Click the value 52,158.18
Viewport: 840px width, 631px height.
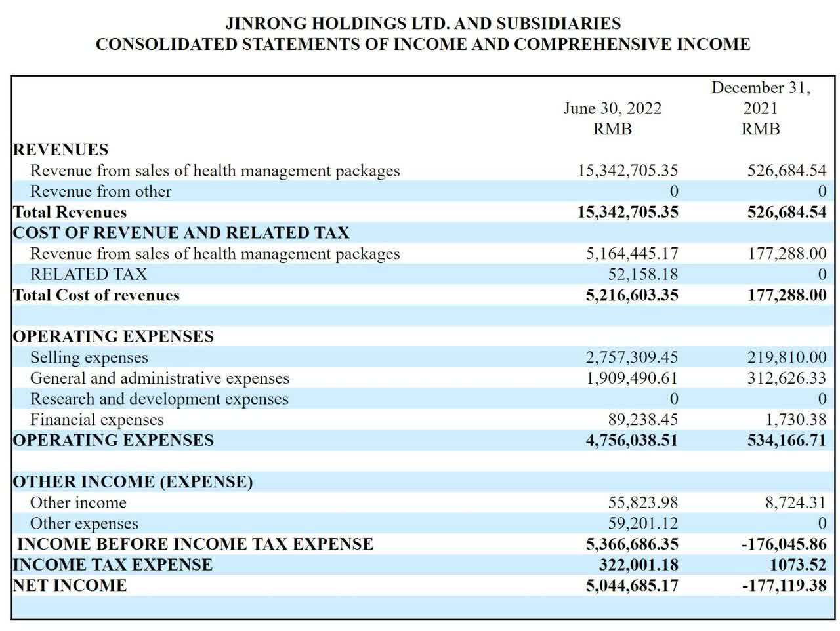pyautogui.click(x=642, y=274)
